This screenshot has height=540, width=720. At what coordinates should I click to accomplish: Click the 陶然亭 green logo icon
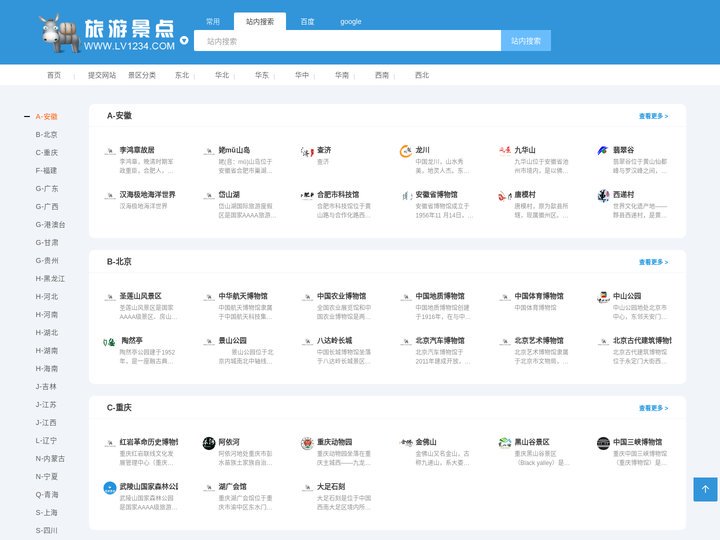(x=109, y=342)
